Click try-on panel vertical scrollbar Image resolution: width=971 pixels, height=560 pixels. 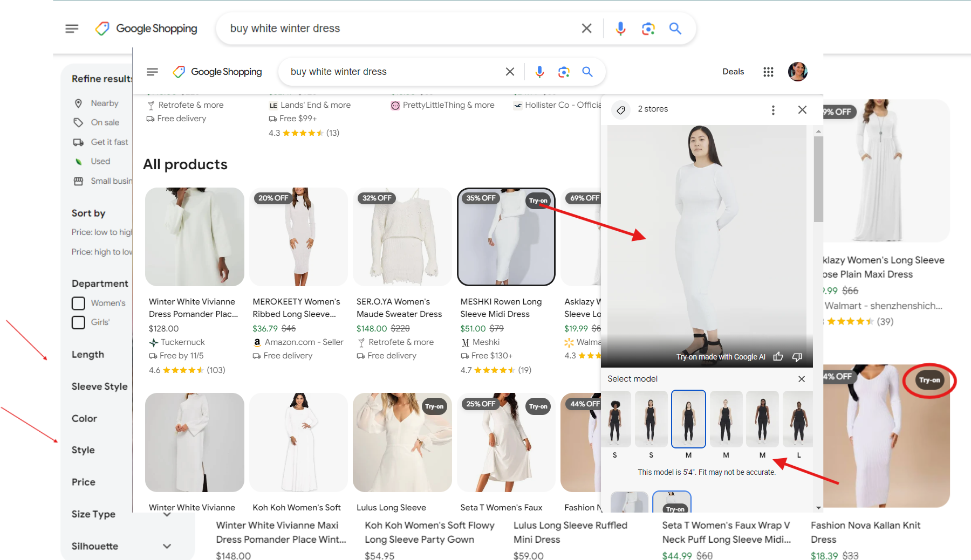pos(818,179)
